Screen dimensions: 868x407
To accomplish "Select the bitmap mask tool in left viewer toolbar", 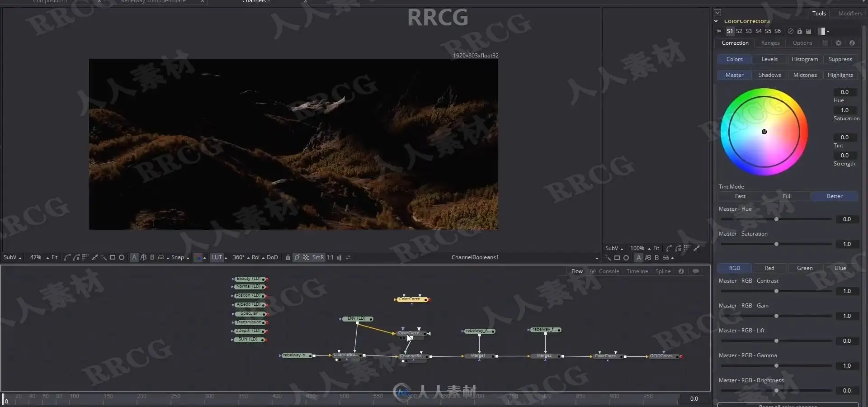I will click(x=85, y=257).
